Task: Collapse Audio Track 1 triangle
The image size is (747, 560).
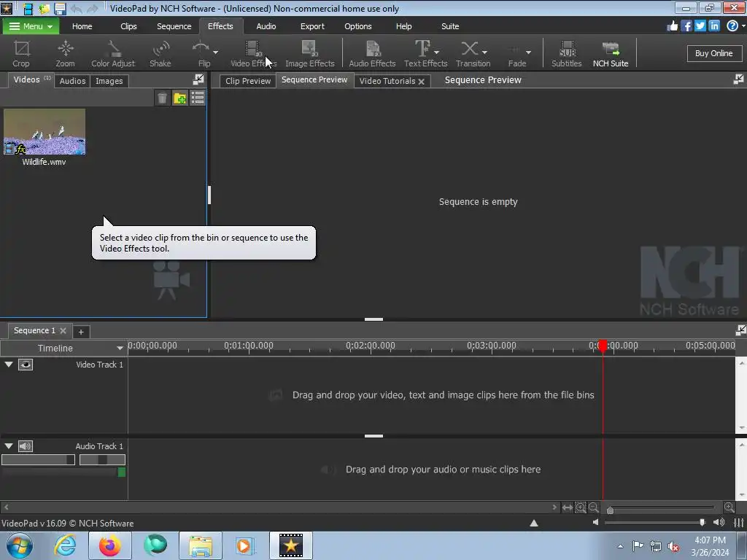Action: click(x=9, y=446)
